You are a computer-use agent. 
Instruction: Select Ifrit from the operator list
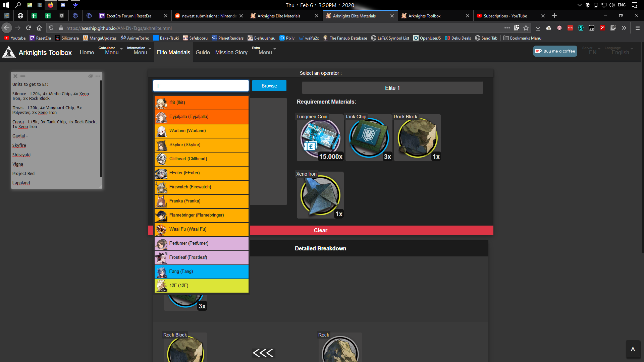coord(201,103)
